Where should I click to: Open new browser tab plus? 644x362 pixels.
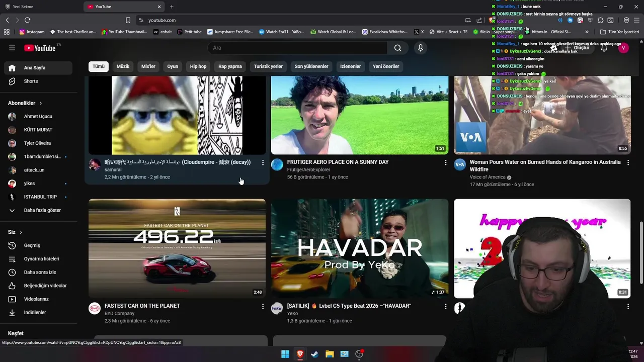click(172, 7)
